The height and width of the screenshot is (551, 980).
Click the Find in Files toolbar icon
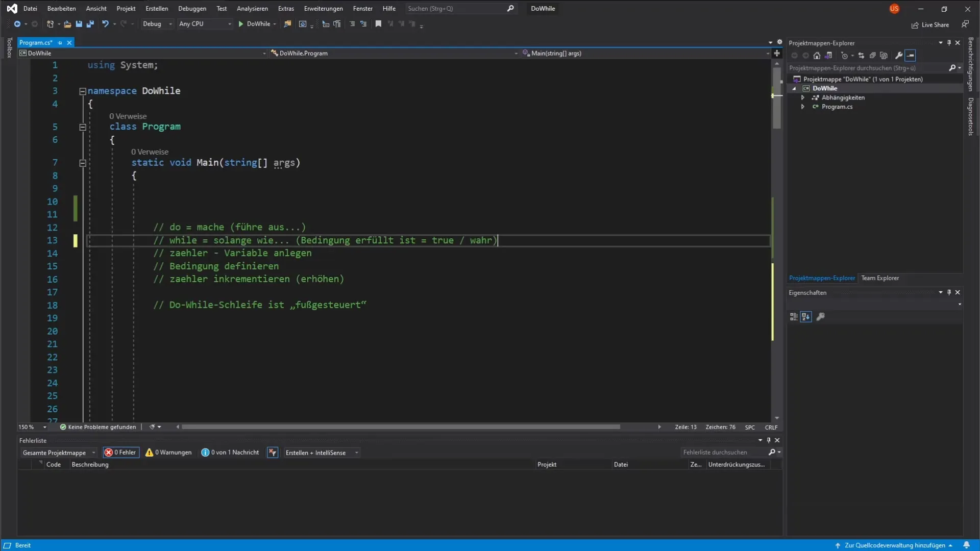click(x=288, y=24)
